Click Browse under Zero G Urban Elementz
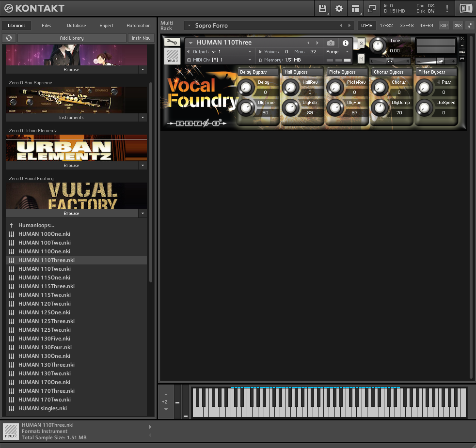Viewport: 476px width, 448px height. [72, 165]
